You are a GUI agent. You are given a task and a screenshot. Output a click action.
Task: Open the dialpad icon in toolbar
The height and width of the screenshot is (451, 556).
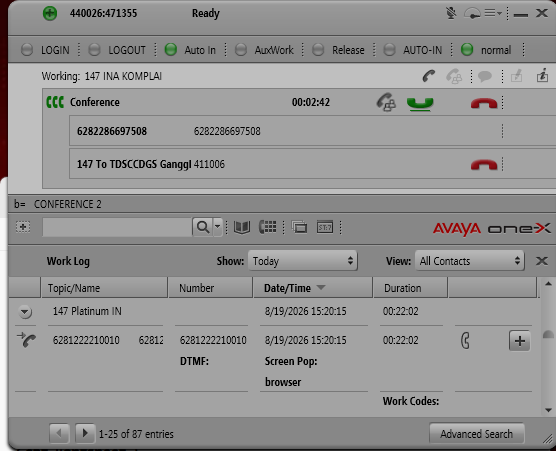pyautogui.click(x=267, y=227)
